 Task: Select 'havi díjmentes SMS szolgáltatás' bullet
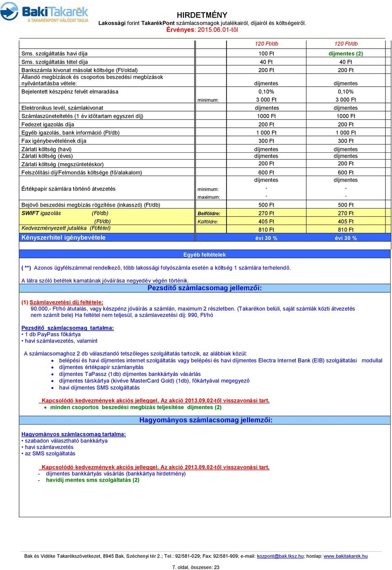click(x=99, y=387)
